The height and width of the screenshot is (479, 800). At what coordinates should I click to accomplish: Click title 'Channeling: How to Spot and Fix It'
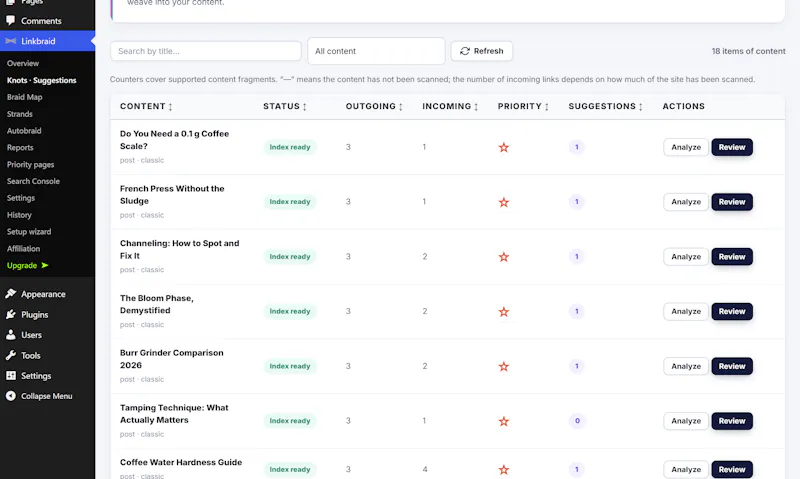[x=180, y=249]
